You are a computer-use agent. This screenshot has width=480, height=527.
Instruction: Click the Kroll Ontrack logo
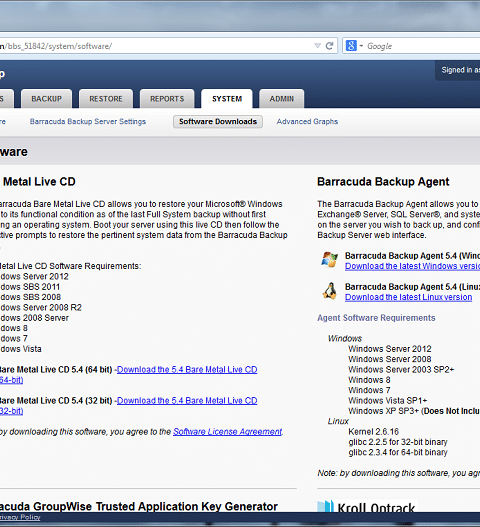(367, 506)
